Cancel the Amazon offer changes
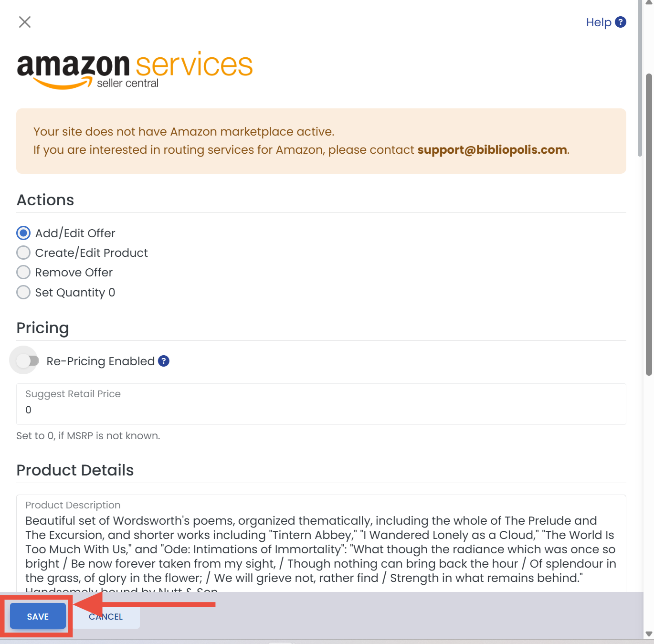 coord(106,616)
